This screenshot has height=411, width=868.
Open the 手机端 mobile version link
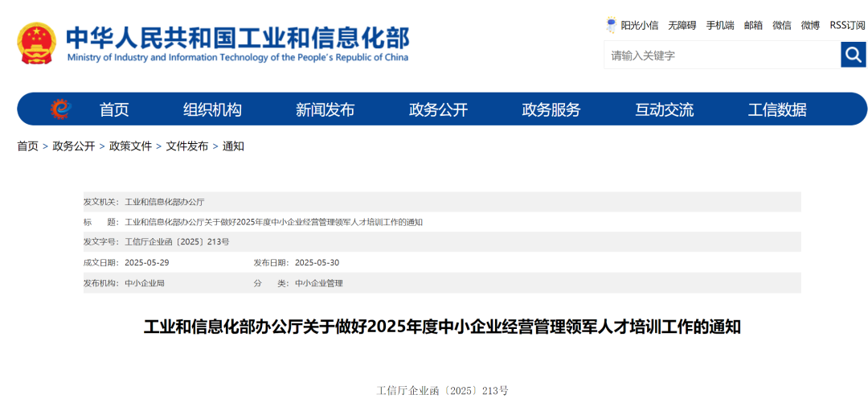pos(720,25)
